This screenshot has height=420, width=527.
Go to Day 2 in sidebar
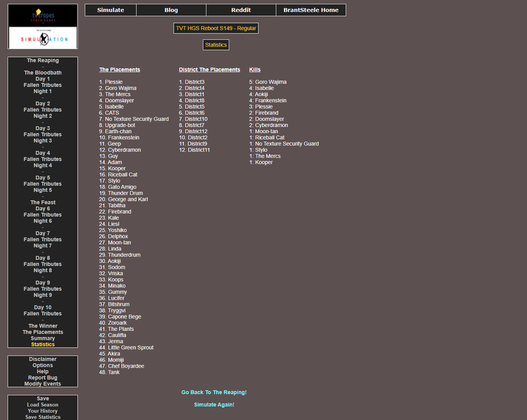(x=43, y=103)
